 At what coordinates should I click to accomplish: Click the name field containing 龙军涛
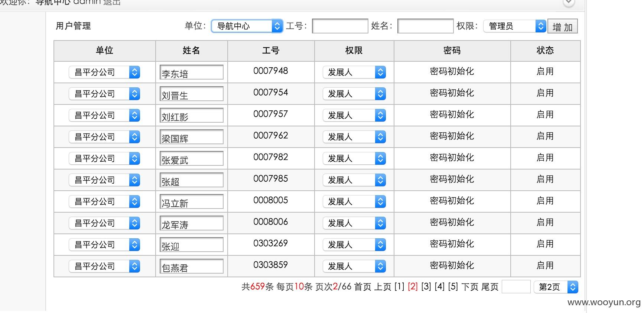coord(192,223)
